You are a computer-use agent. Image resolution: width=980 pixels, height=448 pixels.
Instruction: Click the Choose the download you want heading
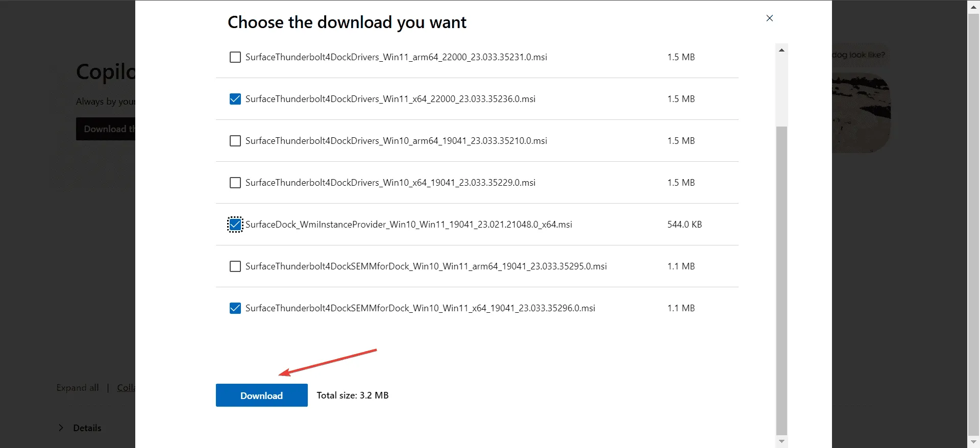347,22
